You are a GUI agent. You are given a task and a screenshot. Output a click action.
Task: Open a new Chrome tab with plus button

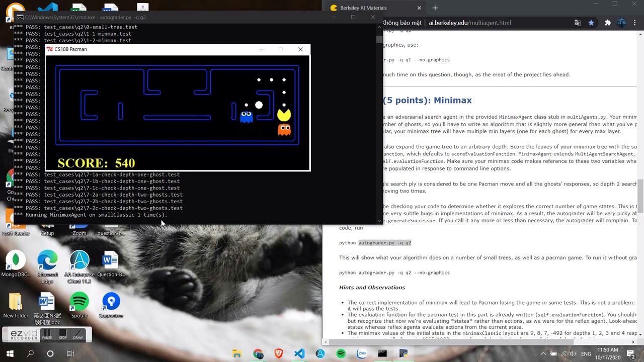tap(435, 8)
